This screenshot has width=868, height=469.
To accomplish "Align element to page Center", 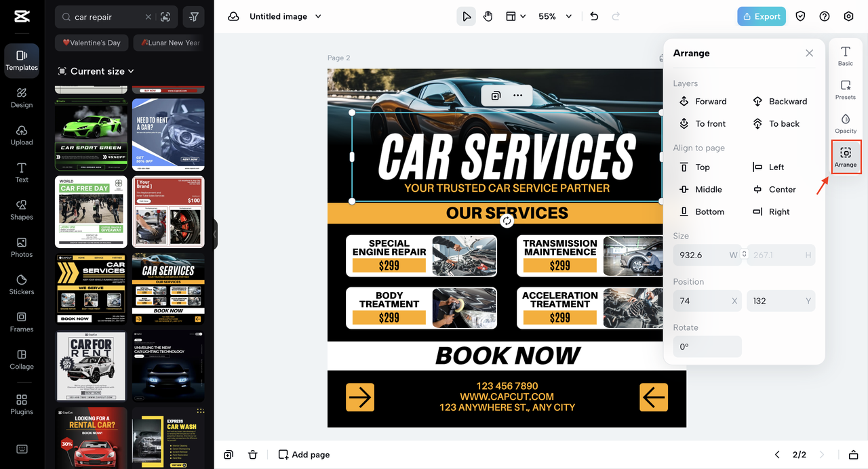I will pyautogui.click(x=774, y=190).
